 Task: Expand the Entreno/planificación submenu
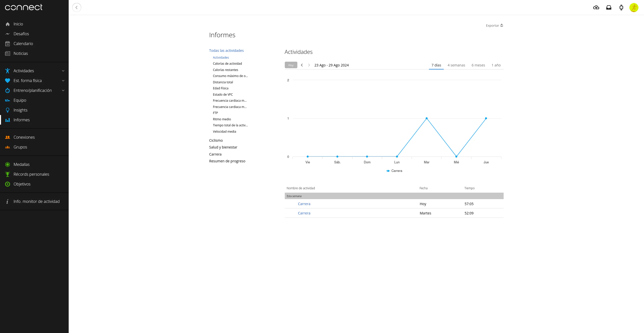click(63, 90)
